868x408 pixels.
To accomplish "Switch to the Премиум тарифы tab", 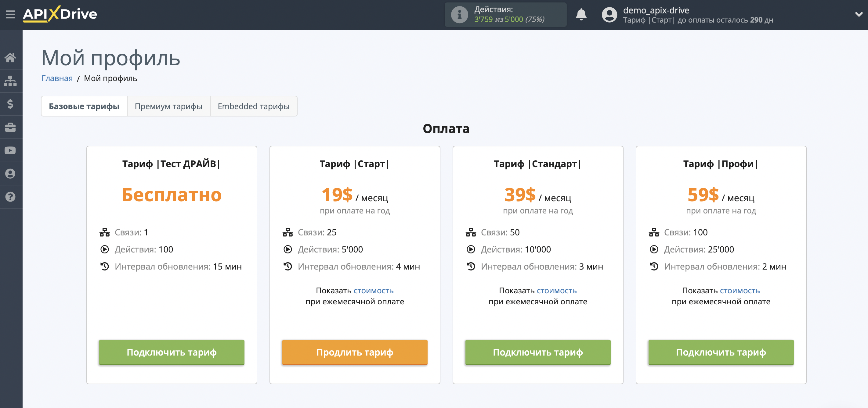I will 168,106.
